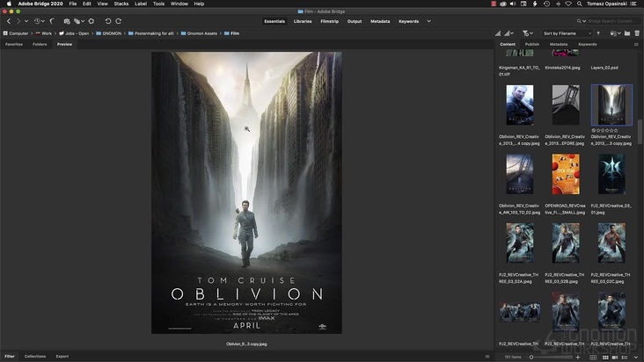Image resolution: width=644 pixels, height=362 pixels.
Task: Rotate image 90° counterclockwise
Action: [108, 20]
